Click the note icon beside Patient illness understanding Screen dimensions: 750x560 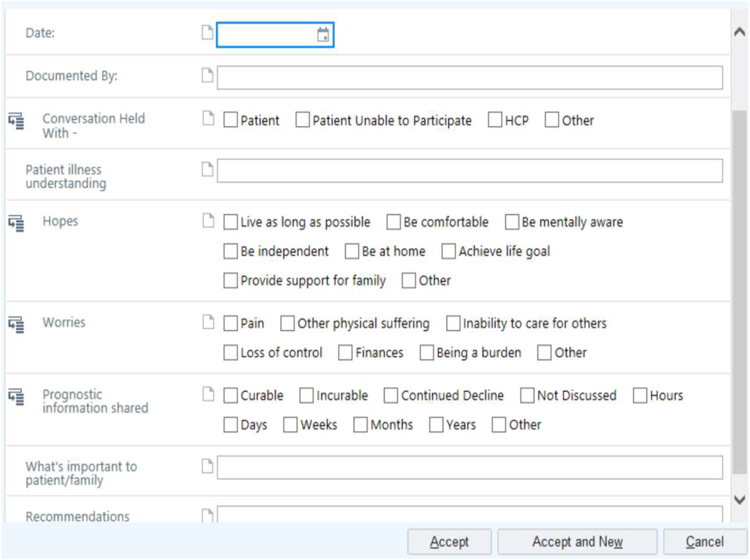[x=207, y=169]
